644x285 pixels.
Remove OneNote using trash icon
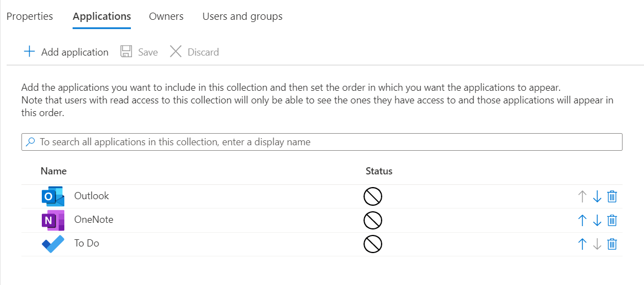(612, 221)
